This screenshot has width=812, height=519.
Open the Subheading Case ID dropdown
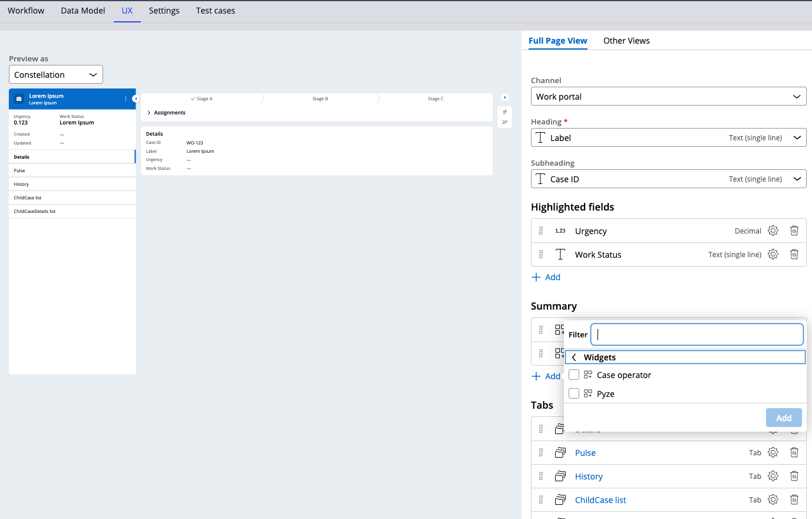[x=668, y=179]
